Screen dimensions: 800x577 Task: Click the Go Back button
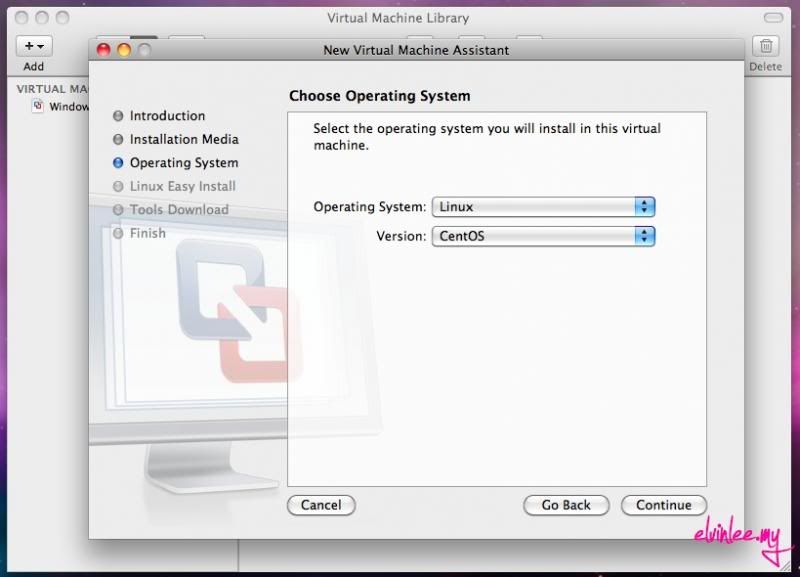[566, 505]
